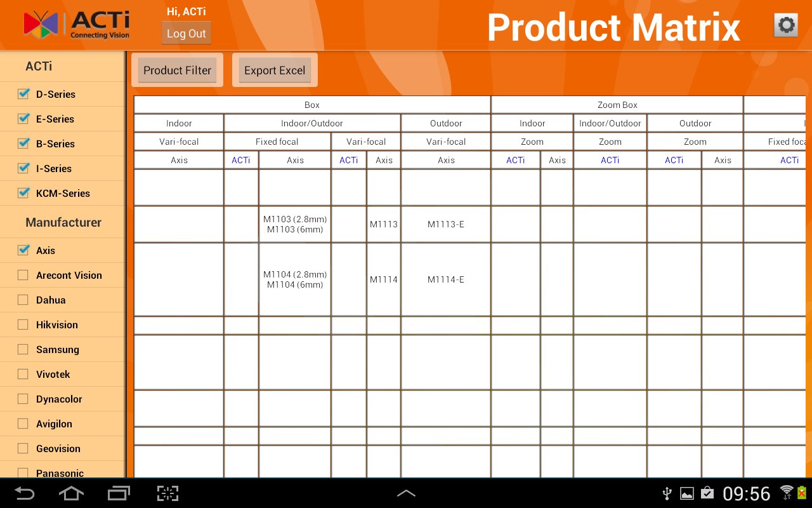Click ACTi link under Zoom Box Indoor/Outdoor
The width and height of the screenshot is (812, 508).
[x=610, y=160]
